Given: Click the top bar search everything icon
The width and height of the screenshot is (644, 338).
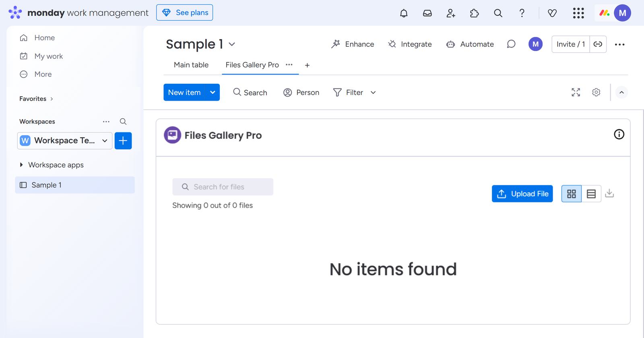Looking at the screenshot, I should click(x=498, y=13).
